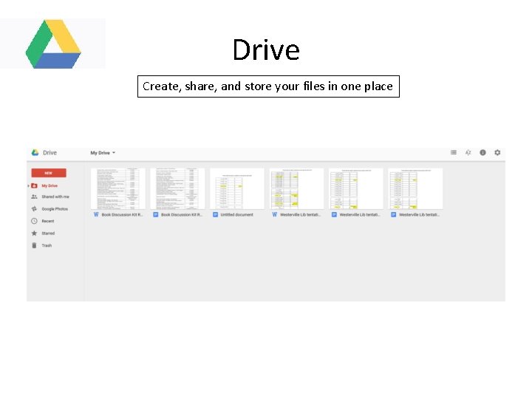Expand the My Drive folder tree arrow
The height and width of the screenshot is (399, 532).
(x=28, y=186)
